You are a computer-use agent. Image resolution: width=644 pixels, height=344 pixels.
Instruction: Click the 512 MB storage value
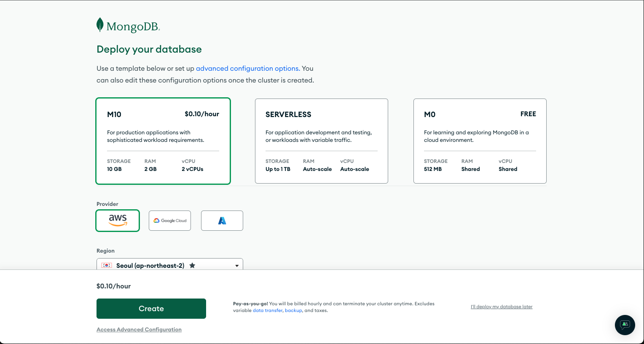[x=433, y=169]
